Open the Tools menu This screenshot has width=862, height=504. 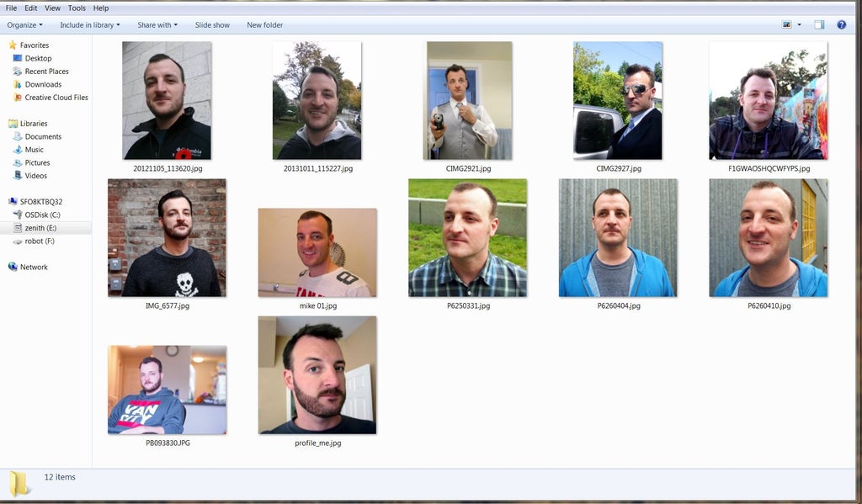[x=77, y=8]
